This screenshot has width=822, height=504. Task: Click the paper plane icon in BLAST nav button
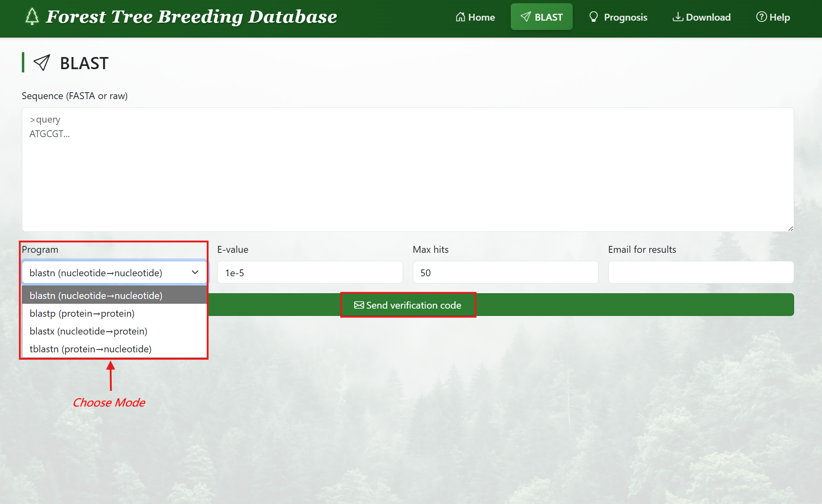point(525,17)
